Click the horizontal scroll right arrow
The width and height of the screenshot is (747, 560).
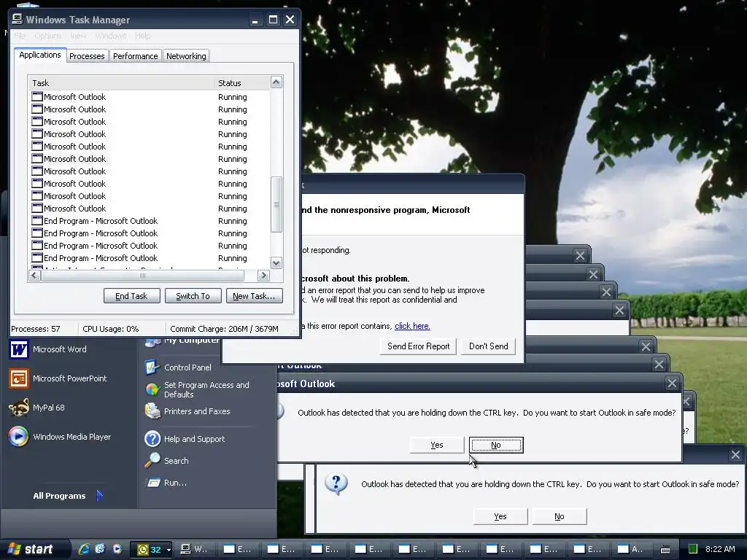pos(263,275)
